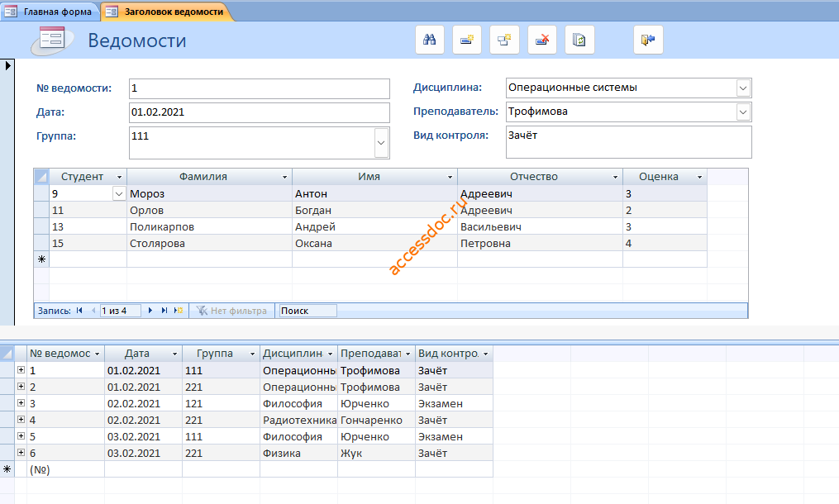Select the Заголовок ведомости tab
Screen dimensions: 839x504
pos(167,12)
